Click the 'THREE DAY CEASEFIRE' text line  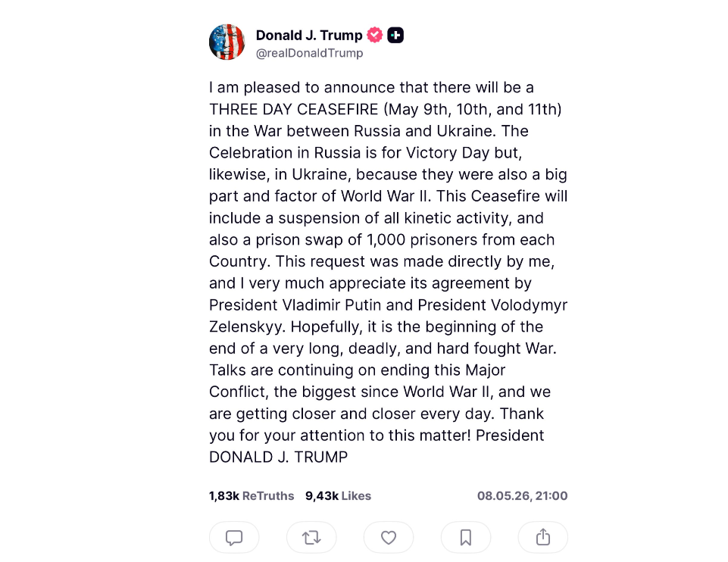386,109
